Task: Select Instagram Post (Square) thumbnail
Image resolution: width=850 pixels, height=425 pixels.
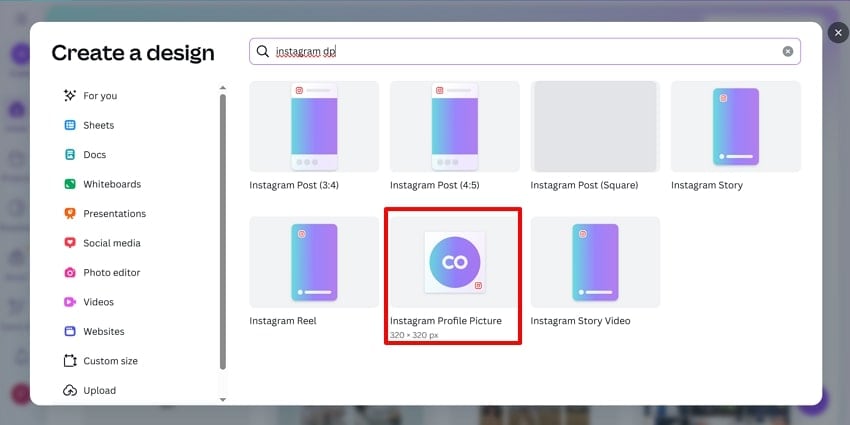Action: (595, 126)
